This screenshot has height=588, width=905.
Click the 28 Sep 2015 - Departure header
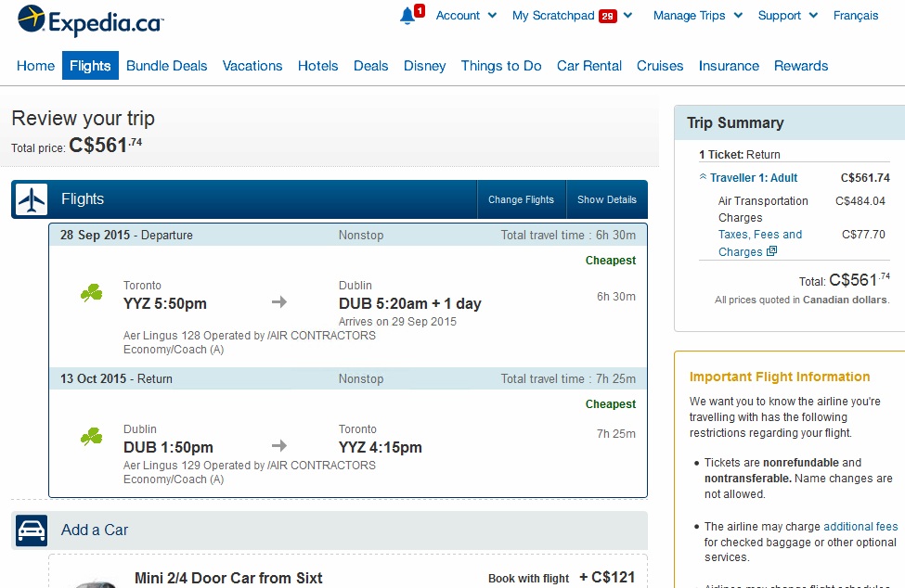(126, 236)
